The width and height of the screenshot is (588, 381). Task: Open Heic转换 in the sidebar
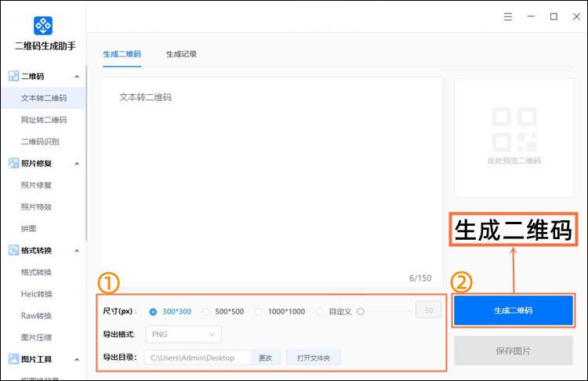click(x=36, y=294)
